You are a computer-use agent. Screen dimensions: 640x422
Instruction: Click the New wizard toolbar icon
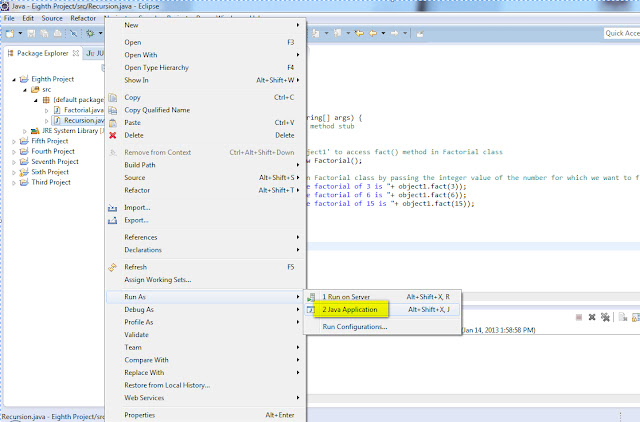pyautogui.click(x=10, y=33)
